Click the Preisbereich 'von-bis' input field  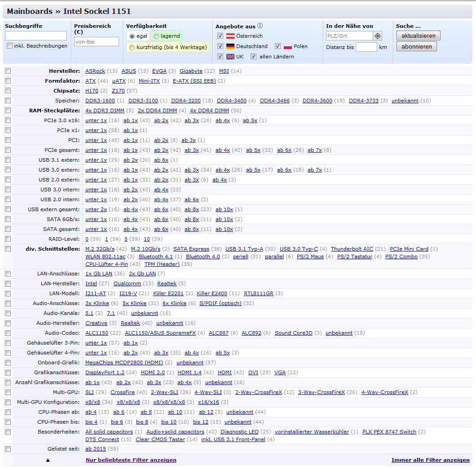pyautogui.click(x=96, y=42)
